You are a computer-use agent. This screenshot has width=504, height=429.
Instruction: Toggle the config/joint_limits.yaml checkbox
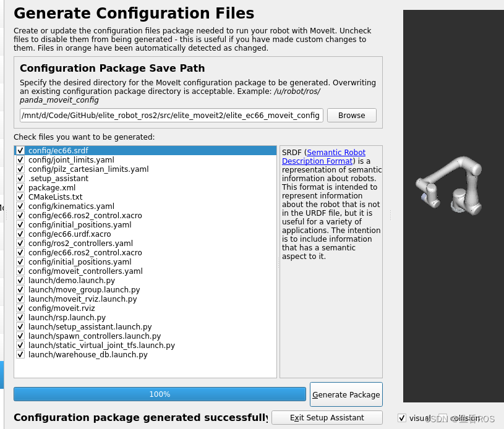[20, 159]
